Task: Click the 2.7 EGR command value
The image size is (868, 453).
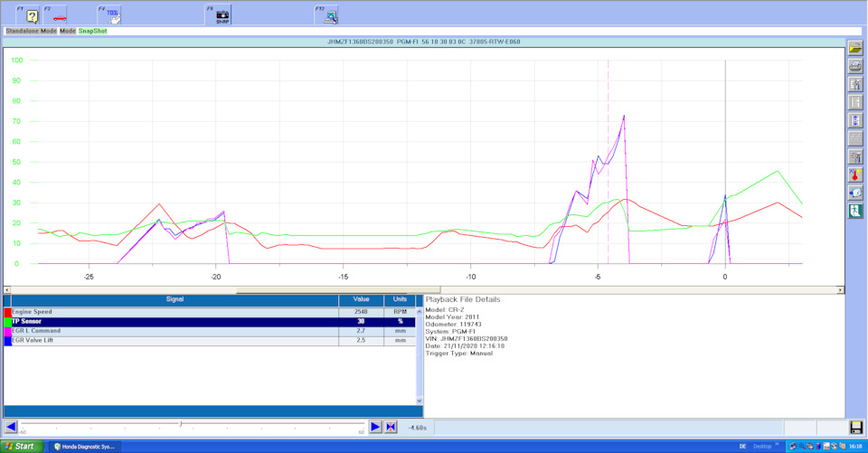Action: click(361, 331)
